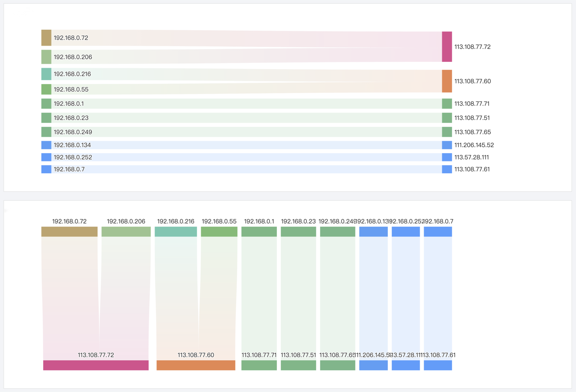
Task: Select green 113.108.77.51 node in horizontal chart
Action: 447,118
